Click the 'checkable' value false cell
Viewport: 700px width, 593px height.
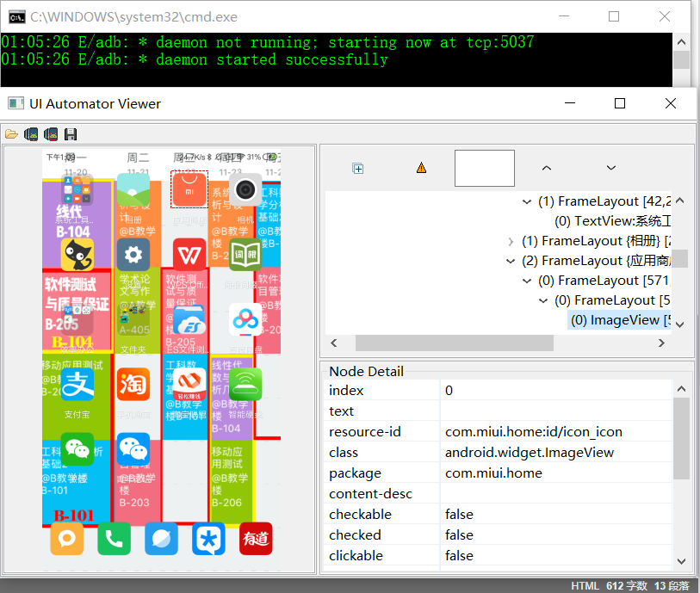(556, 515)
